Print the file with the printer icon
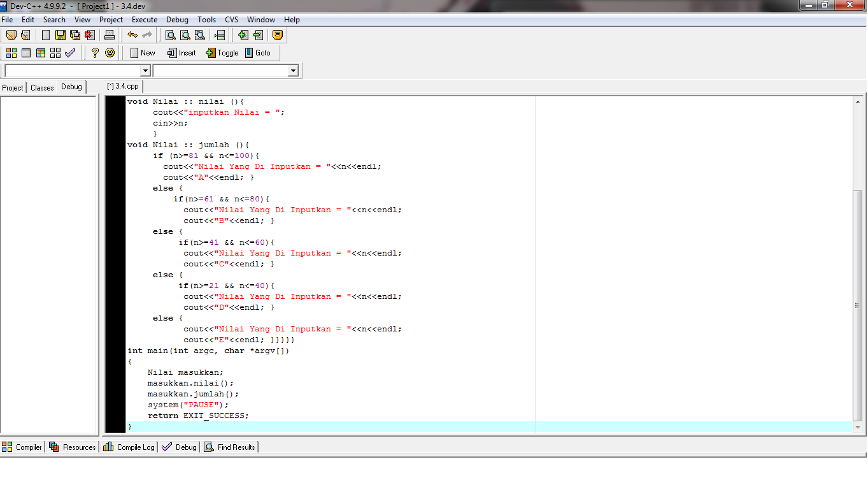The image size is (868, 492). (110, 35)
